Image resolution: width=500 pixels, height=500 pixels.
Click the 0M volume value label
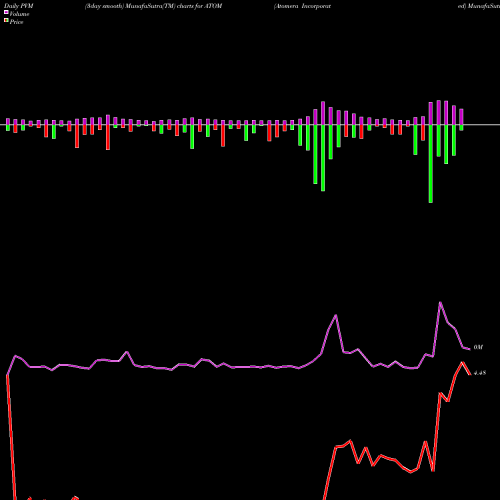click(478, 347)
